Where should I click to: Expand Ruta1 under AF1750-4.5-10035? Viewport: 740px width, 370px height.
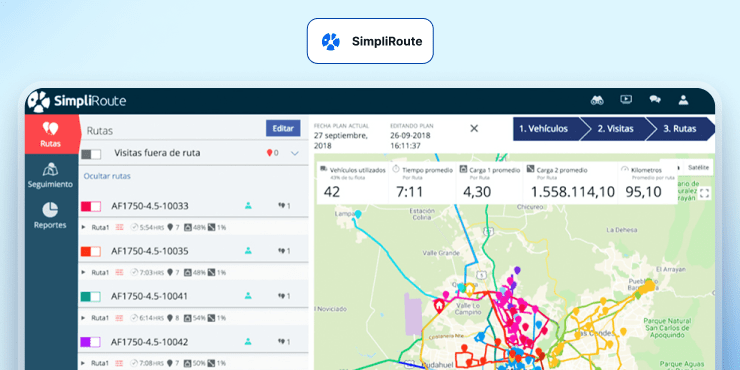tap(84, 272)
